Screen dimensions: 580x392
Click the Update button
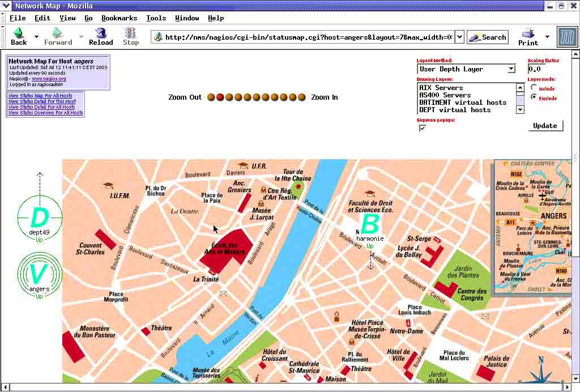pos(545,126)
